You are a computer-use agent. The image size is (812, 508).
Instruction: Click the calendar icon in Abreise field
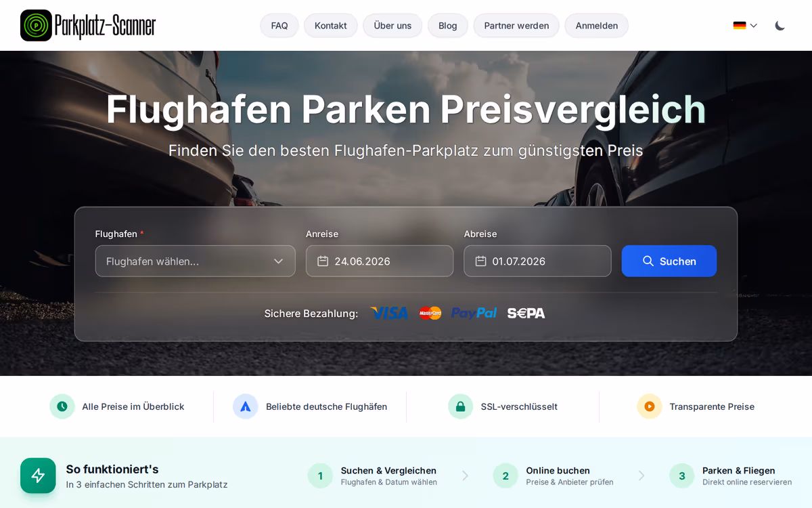click(481, 261)
